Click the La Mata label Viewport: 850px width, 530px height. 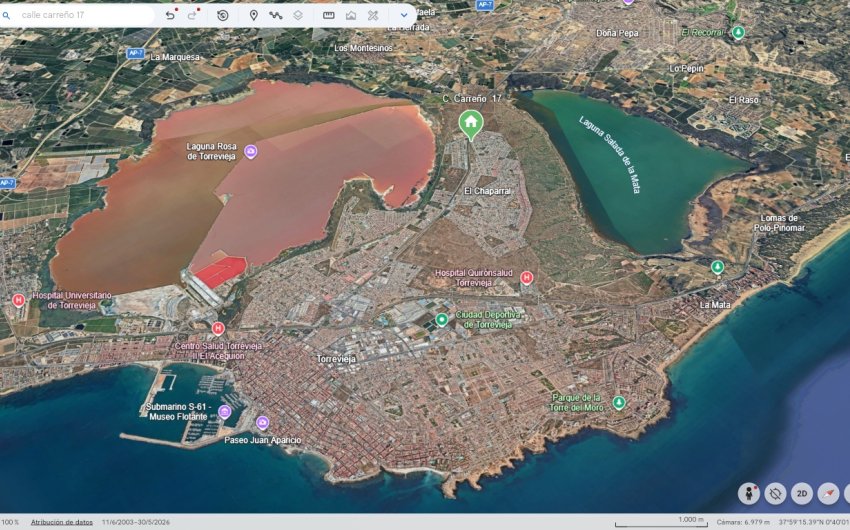click(x=714, y=305)
